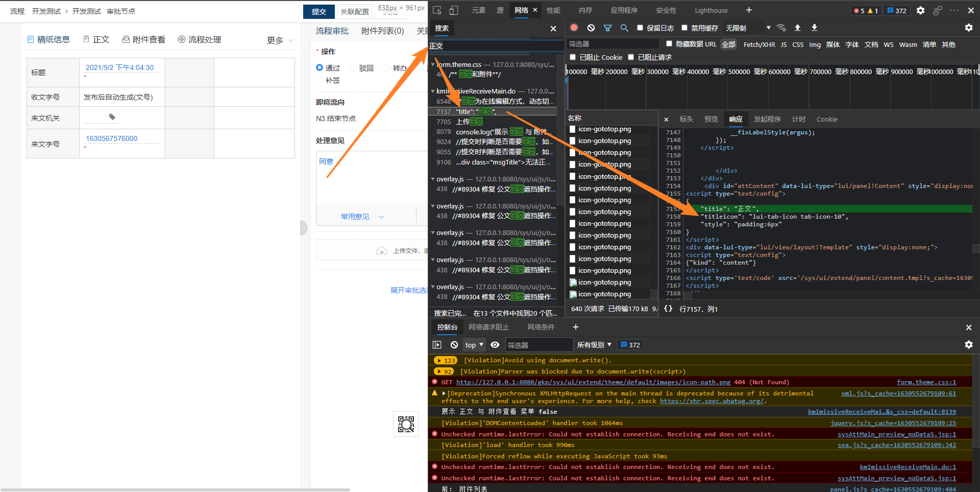
Task: Switch to the 附件查看 page tab
Action: point(144,39)
